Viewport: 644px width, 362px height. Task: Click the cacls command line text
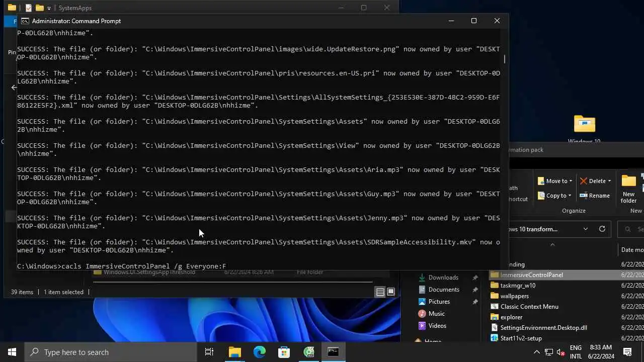pyautogui.click(x=144, y=266)
